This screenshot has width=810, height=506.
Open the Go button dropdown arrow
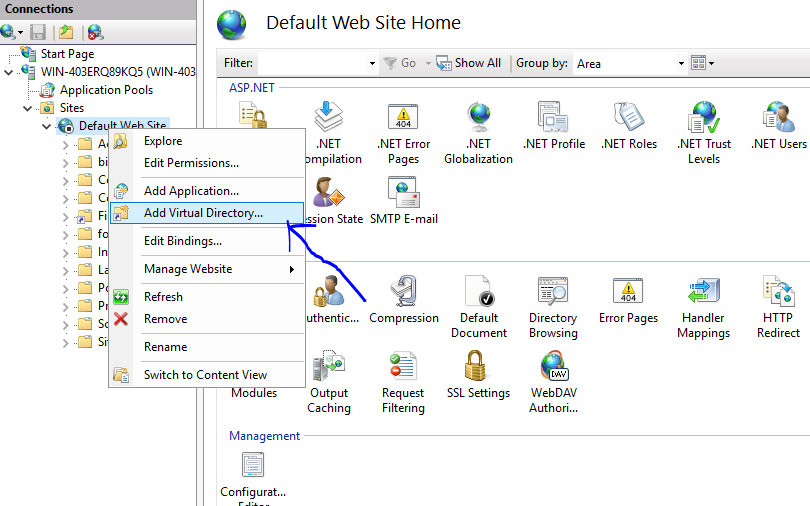pos(428,64)
